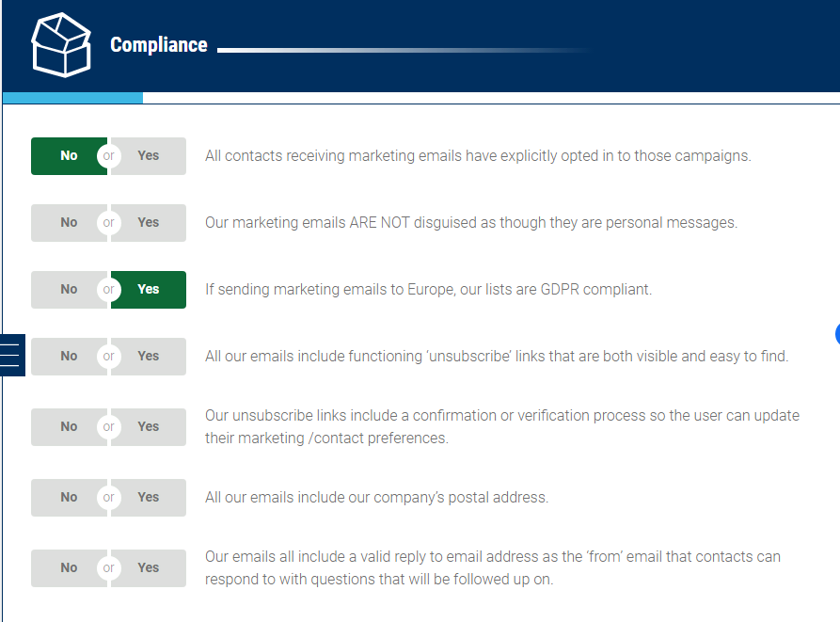
Task: Answer No to unsubscribe confirmation process
Action: (x=69, y=427)
